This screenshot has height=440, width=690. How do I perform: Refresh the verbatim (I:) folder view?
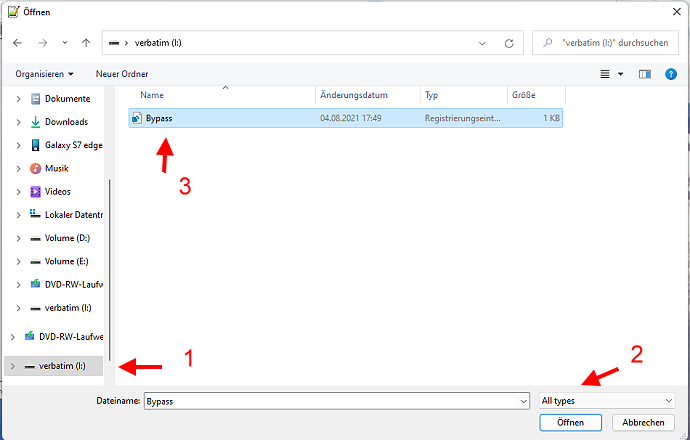(x=509, y=44)
